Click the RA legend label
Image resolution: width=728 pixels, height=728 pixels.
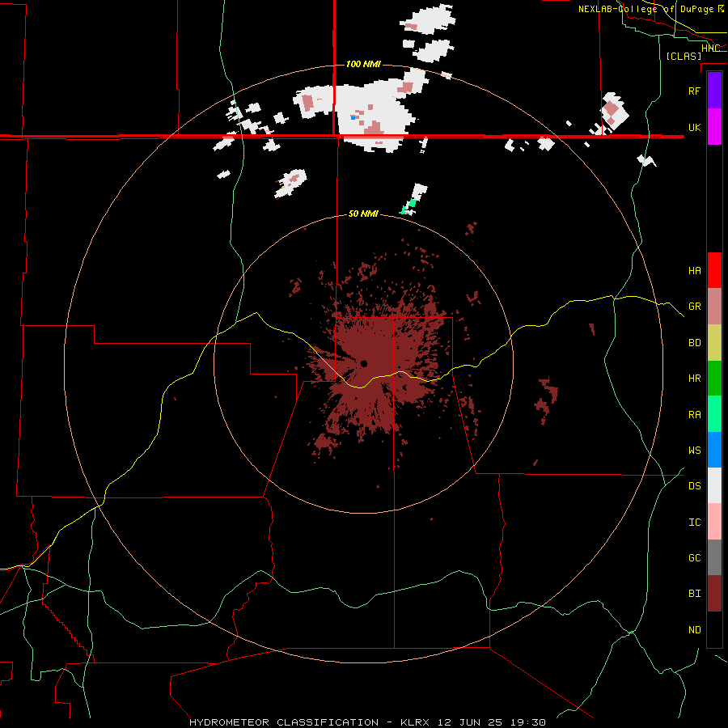point(694,414)
